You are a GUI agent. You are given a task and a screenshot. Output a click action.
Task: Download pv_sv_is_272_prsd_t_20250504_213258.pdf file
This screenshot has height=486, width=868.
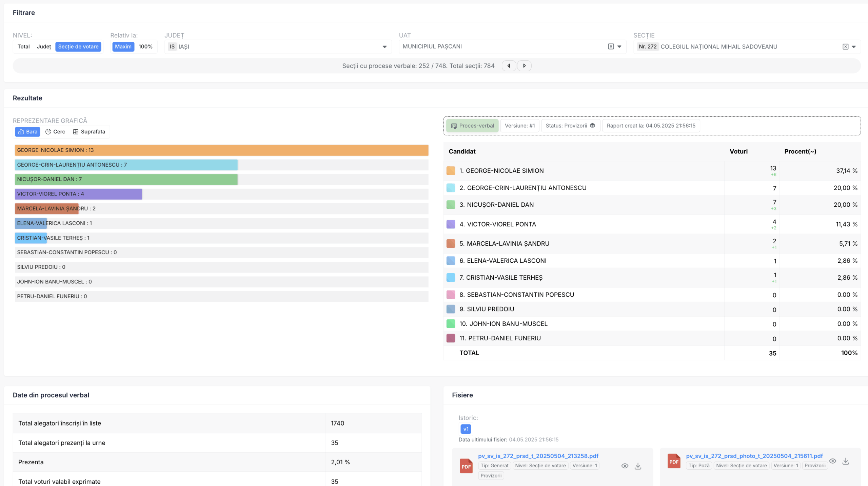638,466
